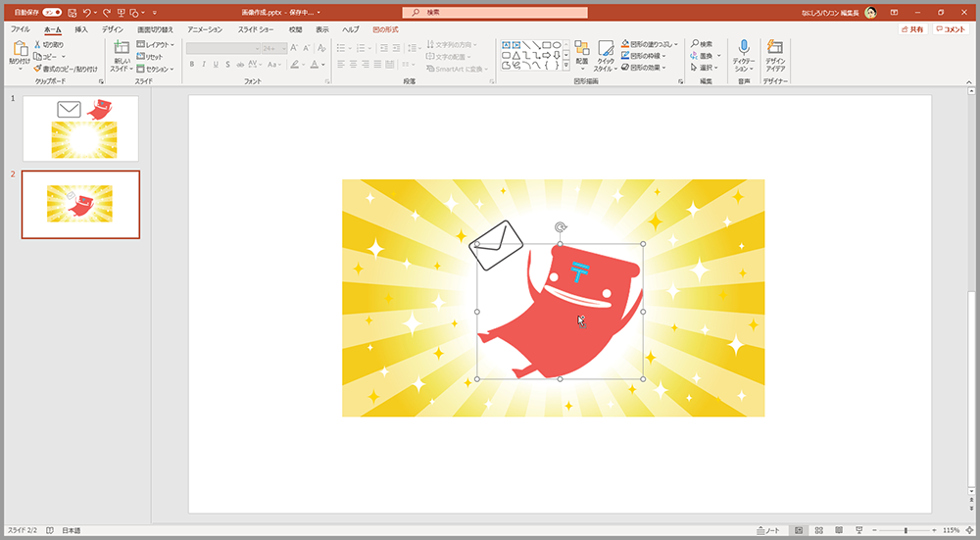Image resolution: width=980 pixels, height=540 pixels.
Task: Click the save icon in quick access toolbar
Action: click(x=72, y=13)
